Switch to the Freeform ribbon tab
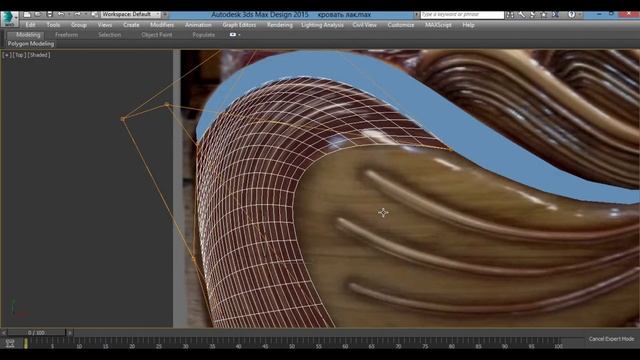The image size is (640, 360). pos(67,35)
